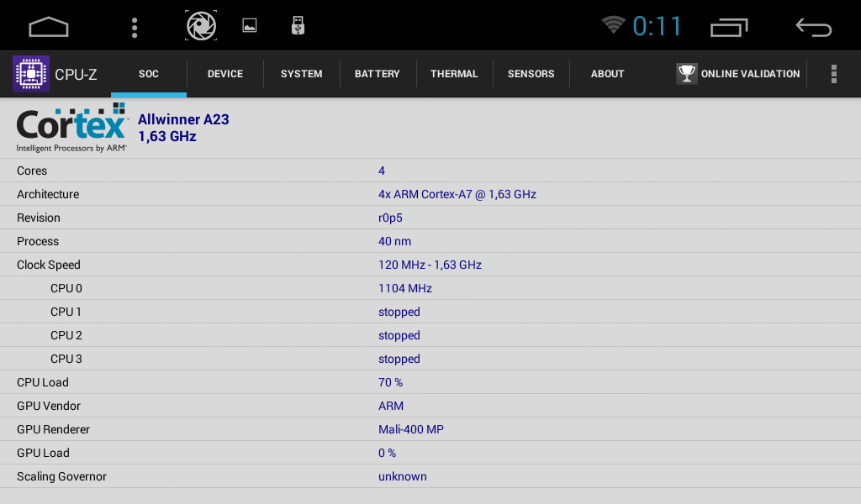Switch to the SYSTEM tab
The width and height of the screenshot is (861, 504).
302,74
